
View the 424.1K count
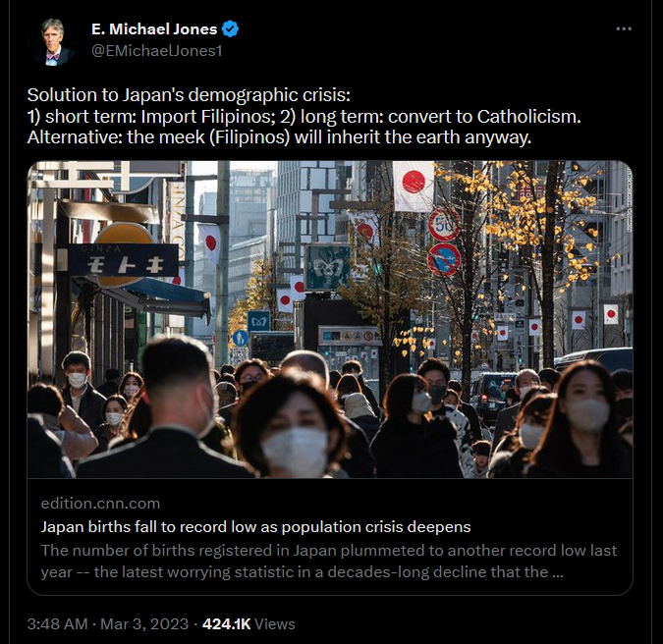point(227,624)
